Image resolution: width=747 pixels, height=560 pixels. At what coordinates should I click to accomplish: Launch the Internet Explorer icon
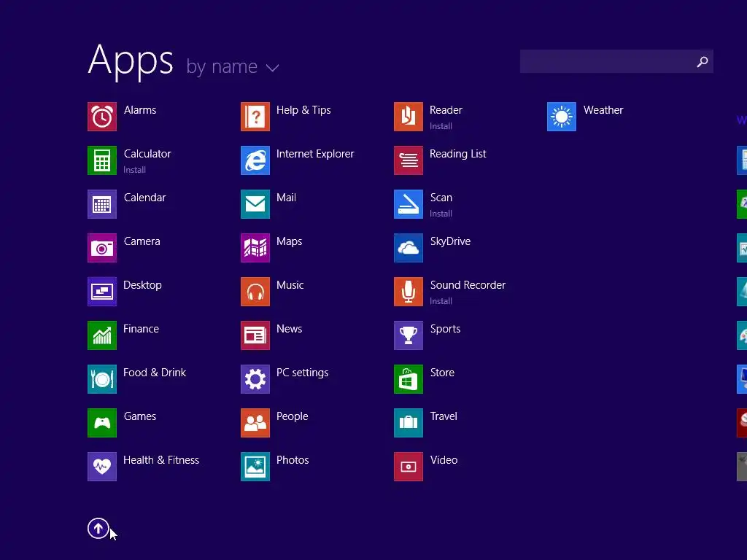[255, 160]
